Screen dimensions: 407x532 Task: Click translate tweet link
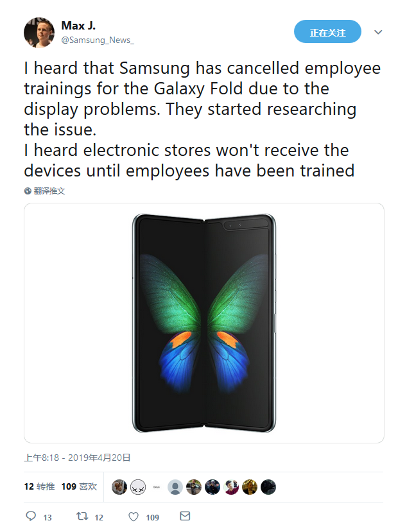point(49,191)
